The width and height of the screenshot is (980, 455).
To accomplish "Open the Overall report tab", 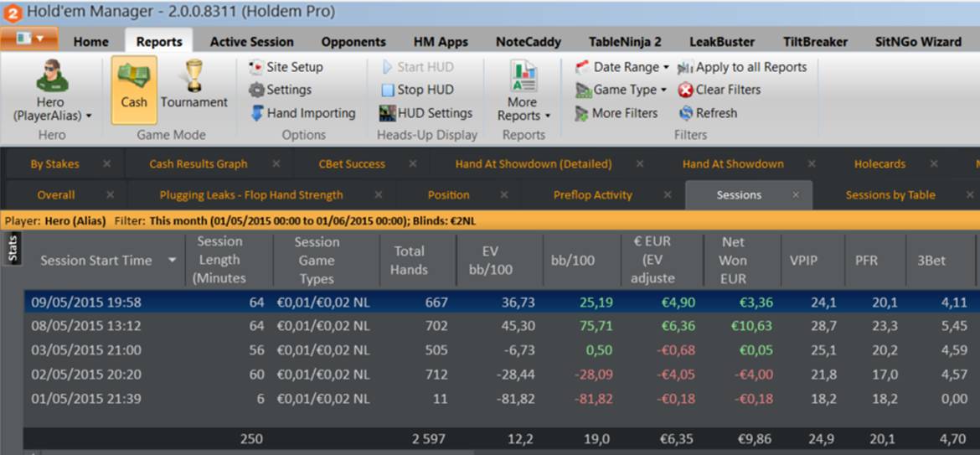I will pos(55,195).
